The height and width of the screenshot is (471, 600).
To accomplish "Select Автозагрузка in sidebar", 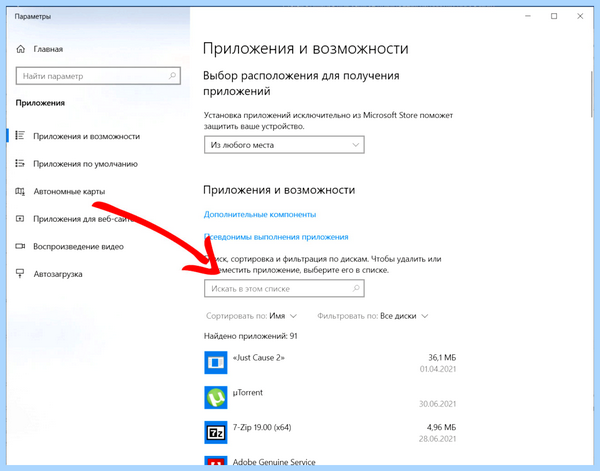I will point(58,274).
